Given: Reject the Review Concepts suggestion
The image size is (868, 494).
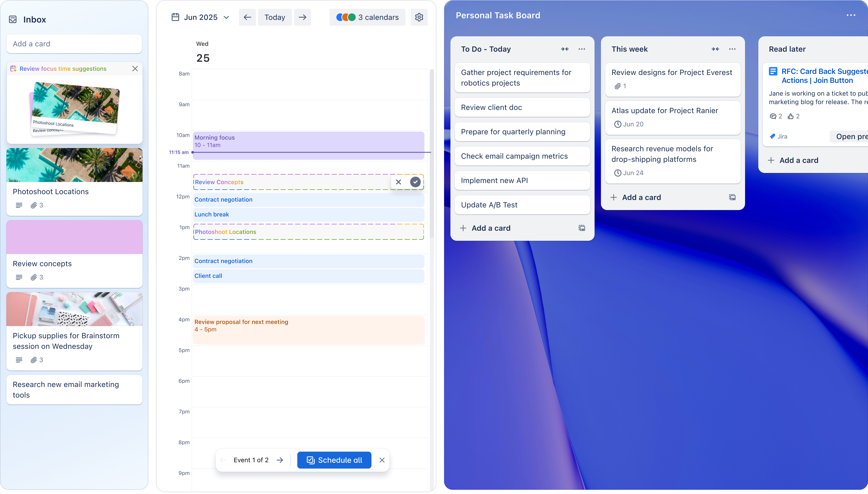Looking at the screenshot, I should [x=398, y=182].
